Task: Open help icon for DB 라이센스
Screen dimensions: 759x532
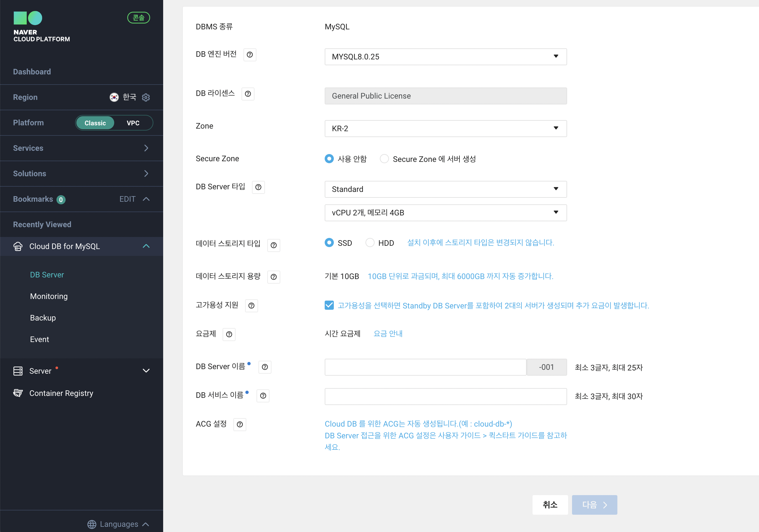Action: coord(248,94)
